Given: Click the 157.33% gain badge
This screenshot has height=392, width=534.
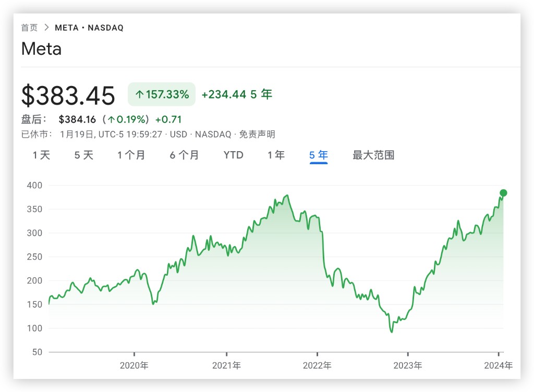Looking at the screenshot, I should 162,94.
